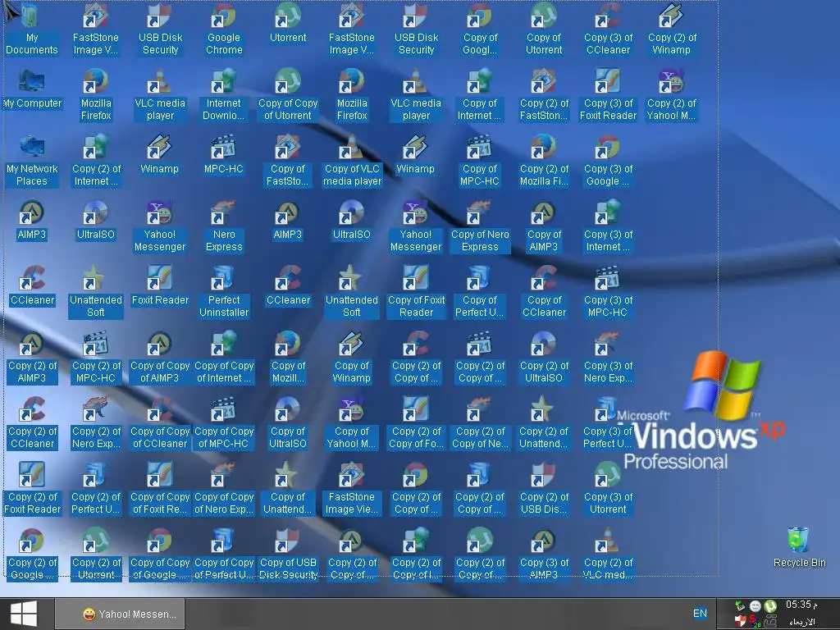Select Copy (2) of USB Dis... icon
This screenshot has height=630, width=840.
[x=544, y=489]
